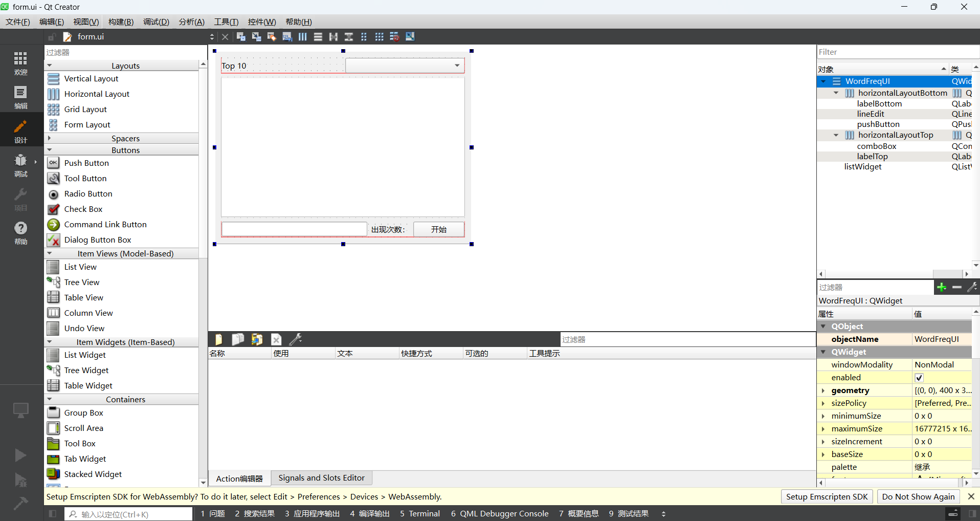Apply Lay Out Horizontally from toolbar
980x521 pixels.
pos(302,37)
